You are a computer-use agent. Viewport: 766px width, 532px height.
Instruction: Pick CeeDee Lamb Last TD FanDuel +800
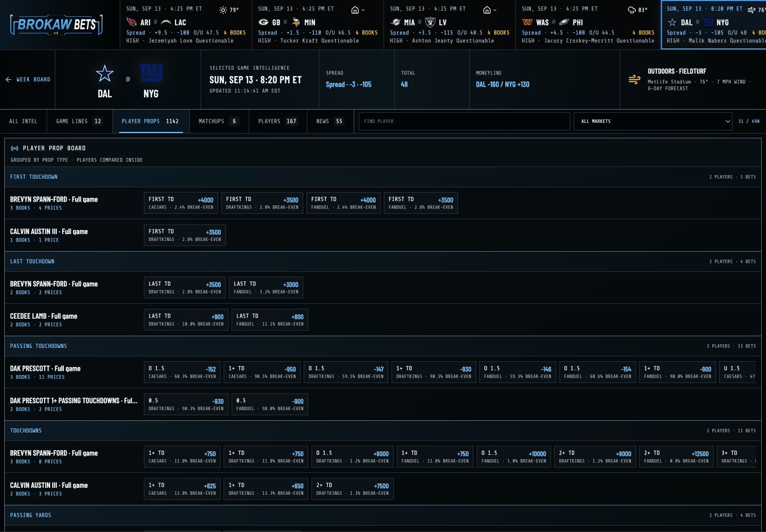click(270, 320)
